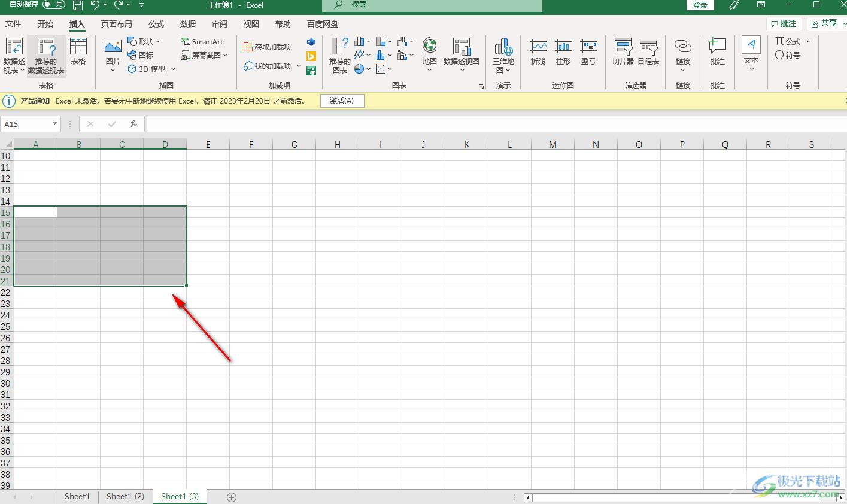847x504 pixels.
Task: Click the Visio Data Visualizer add-in icon
Action: 311,42
